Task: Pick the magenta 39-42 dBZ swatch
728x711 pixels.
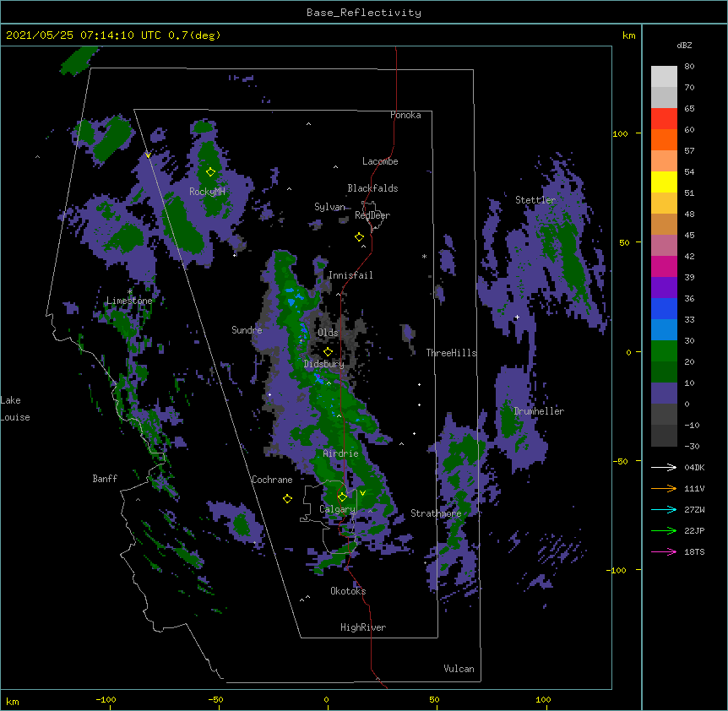Action: [x=664, y=266]
